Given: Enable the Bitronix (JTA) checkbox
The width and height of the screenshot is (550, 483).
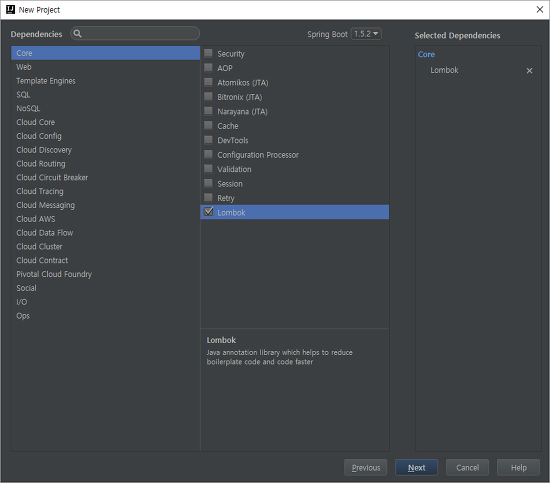Looking at the screenshot, I should [x=208, y=96].
